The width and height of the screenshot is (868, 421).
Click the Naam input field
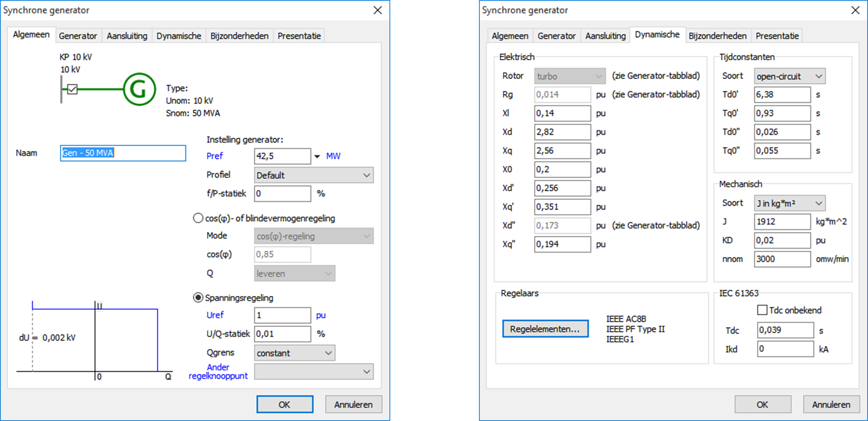click(x=123, y=153)
